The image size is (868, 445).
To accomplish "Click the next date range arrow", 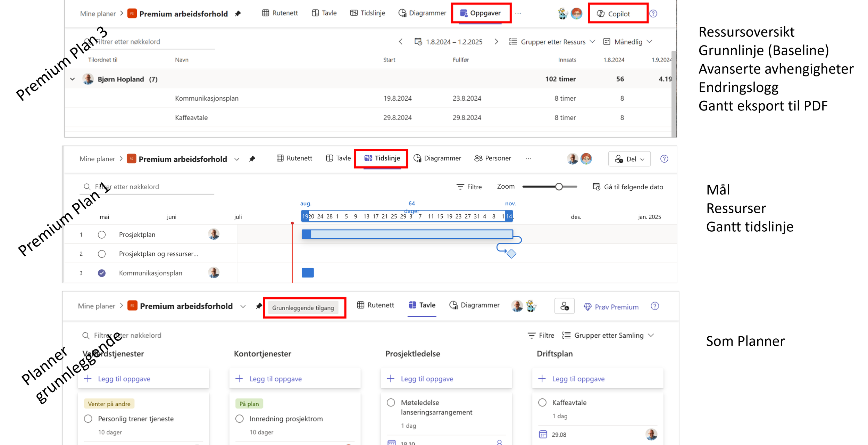I will (x=496, y=42).
